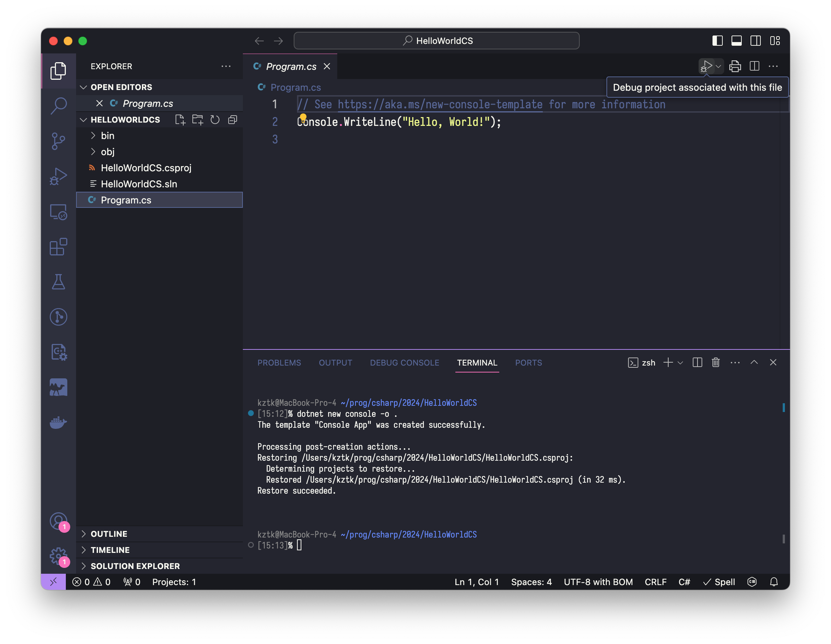Refresh the explorer file tree
Screen dimensions: 831x644
pyautogui.click(x=215, y=120)
